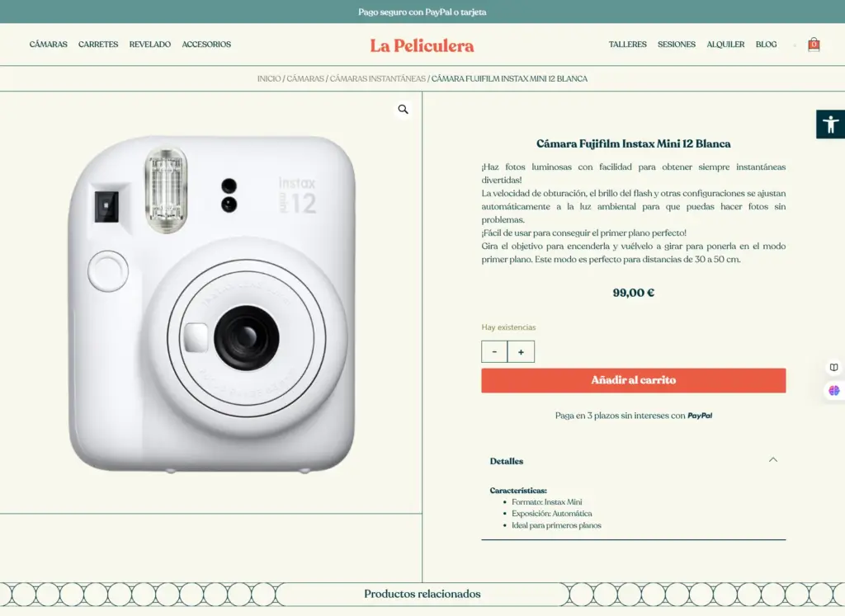
Task: Go to the Revelado menu item
Action: point(150,45)
